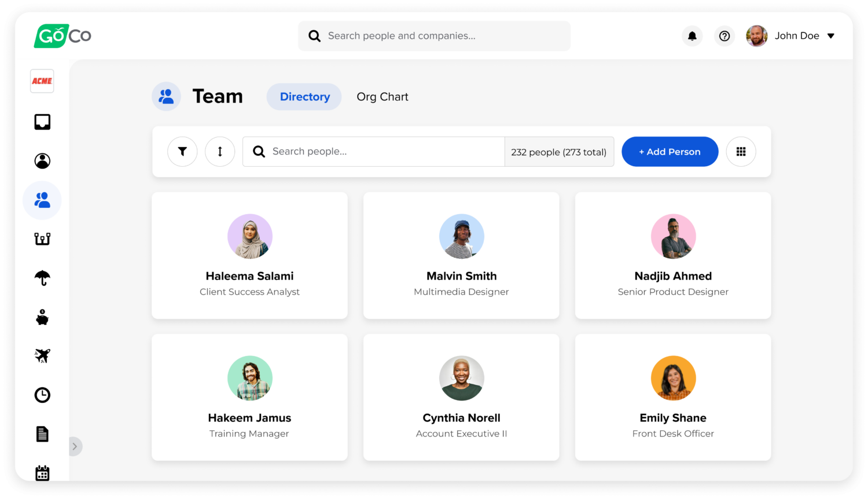
Task: Select the Directory tab
Action: click(x=304, y=97)
